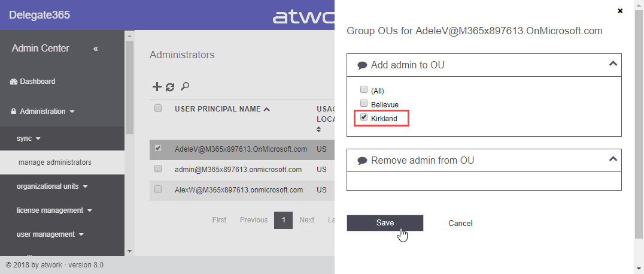The height and width of the screenshot is (274, 644).
Task: Select manage administrators menu item
Action: pyautogui.click(x=55, y=162)
